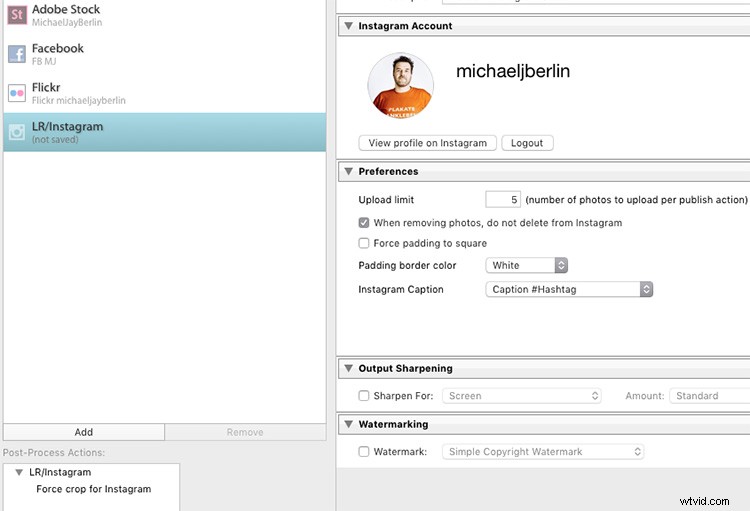Collapse the Output Sharpening section
This screenshot has width=750, height=511.
coord(347,369)
